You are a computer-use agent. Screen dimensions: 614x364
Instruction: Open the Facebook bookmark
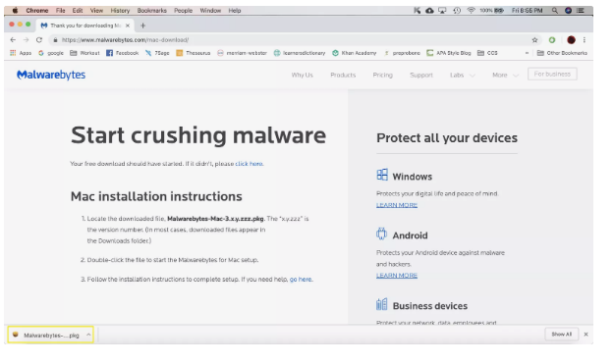(x=123, y=53)
